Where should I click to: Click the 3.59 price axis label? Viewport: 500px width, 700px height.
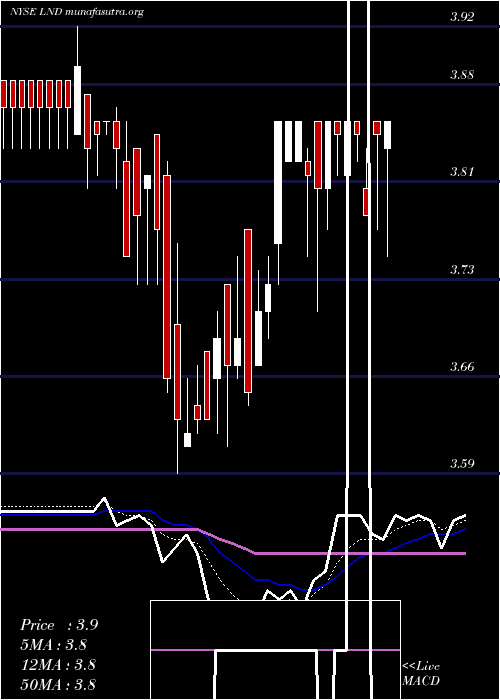point(462,464)
